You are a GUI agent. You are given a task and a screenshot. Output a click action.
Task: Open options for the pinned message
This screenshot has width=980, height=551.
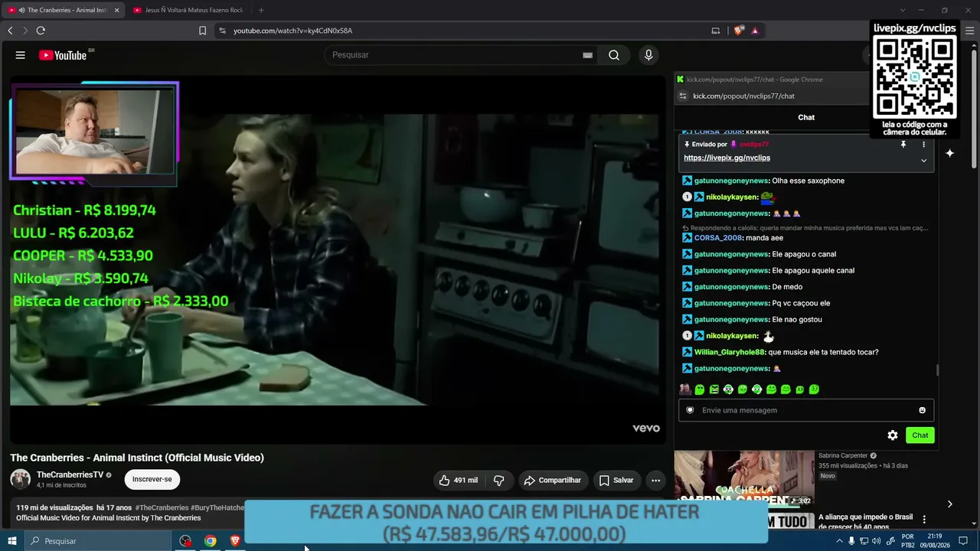pyautogui.click(x=923, y=145)
